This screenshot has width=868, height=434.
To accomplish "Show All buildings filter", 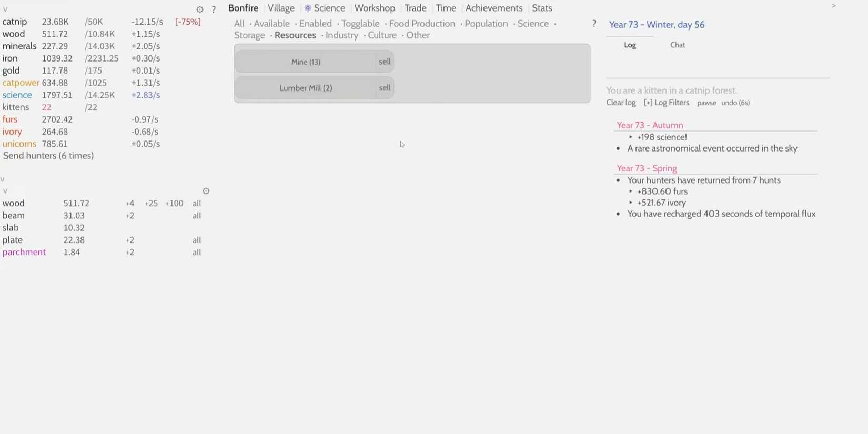I will coord(239,24).
